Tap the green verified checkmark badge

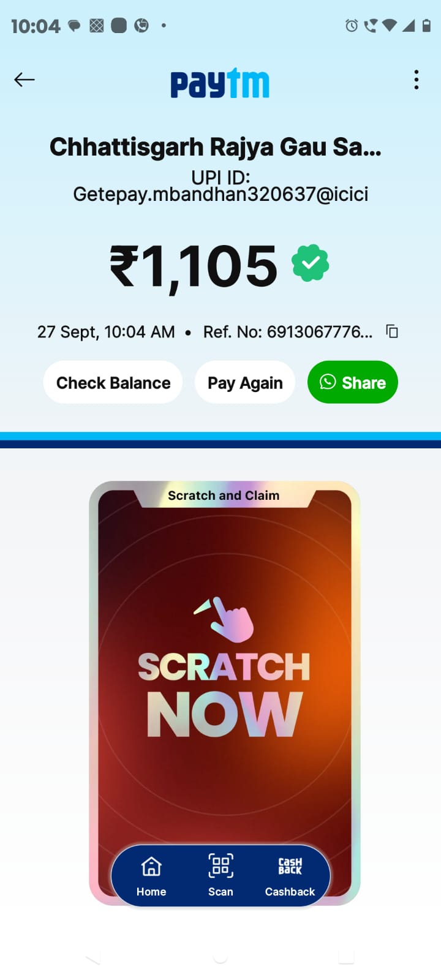[x=311, y=263]
